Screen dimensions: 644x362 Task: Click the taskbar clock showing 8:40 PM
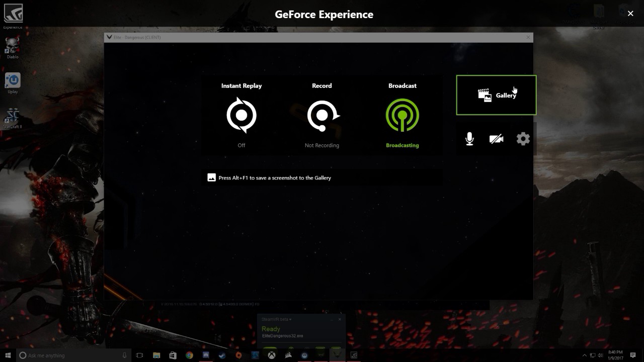[616, 355]
